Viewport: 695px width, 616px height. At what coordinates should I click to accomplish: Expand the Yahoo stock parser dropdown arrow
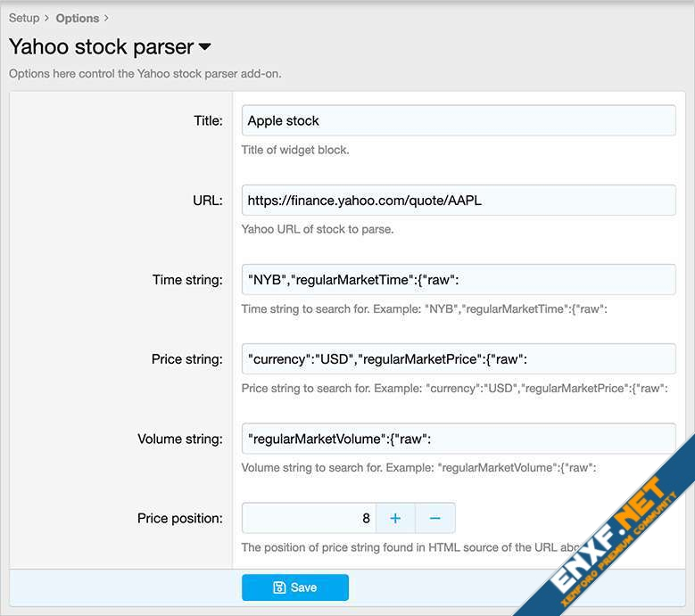[204, 46]
